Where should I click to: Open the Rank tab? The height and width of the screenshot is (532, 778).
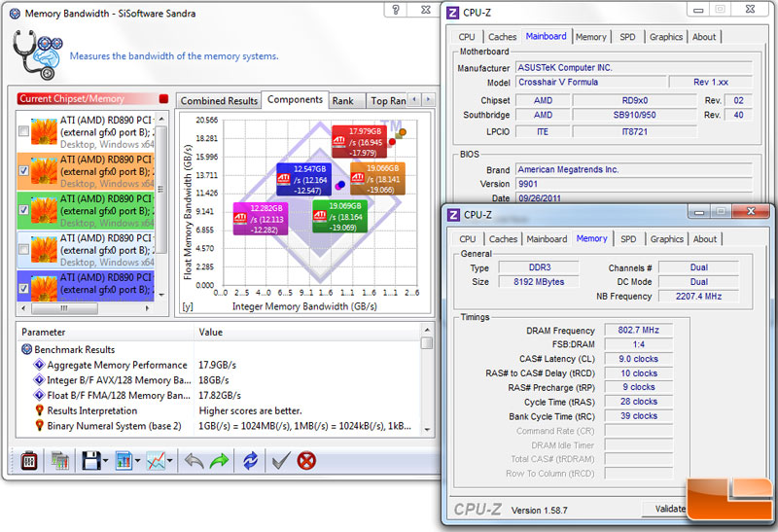click(x=343, y=101)
